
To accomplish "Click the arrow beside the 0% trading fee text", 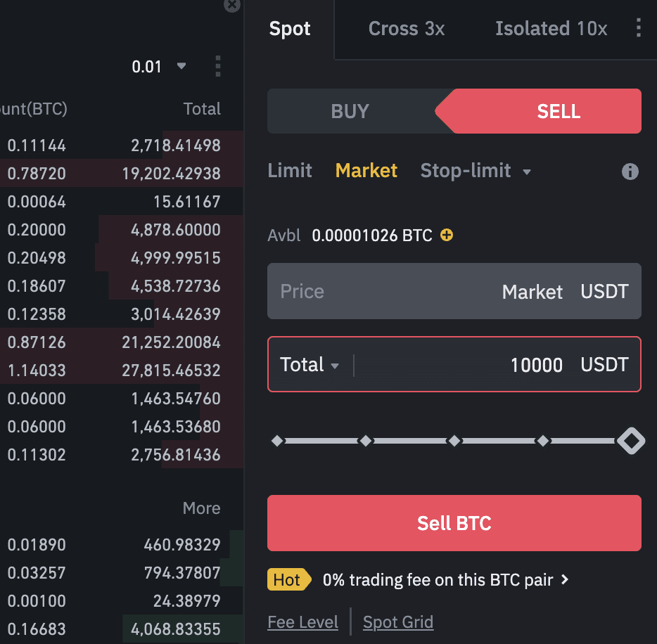I will coord(564,580).
